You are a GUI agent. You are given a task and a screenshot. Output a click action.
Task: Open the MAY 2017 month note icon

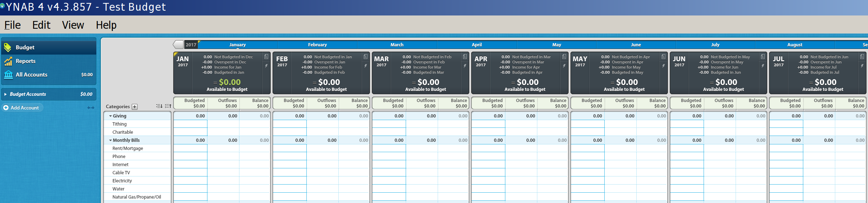664,57
